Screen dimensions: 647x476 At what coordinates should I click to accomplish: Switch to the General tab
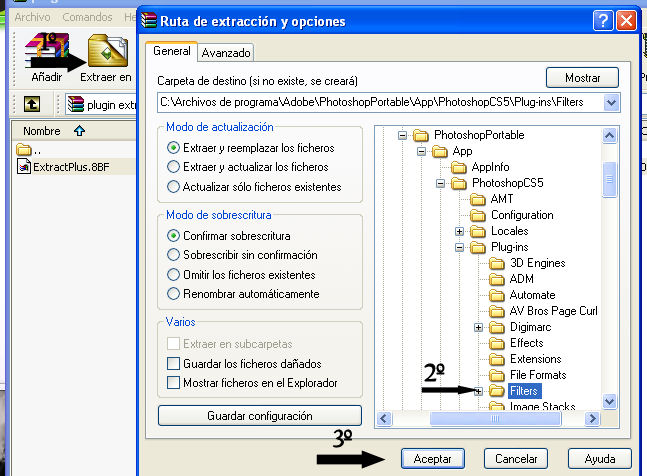(x=172, y=51)
